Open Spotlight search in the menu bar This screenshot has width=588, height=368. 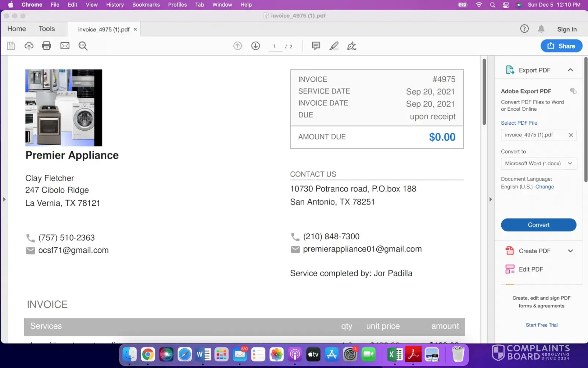click(x=492, y=5)
